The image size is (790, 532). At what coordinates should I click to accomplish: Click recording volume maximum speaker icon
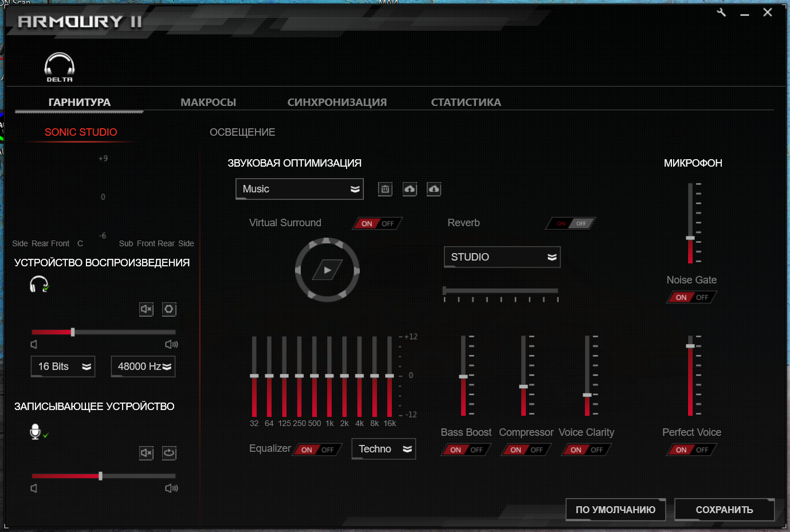pos(171,488)
